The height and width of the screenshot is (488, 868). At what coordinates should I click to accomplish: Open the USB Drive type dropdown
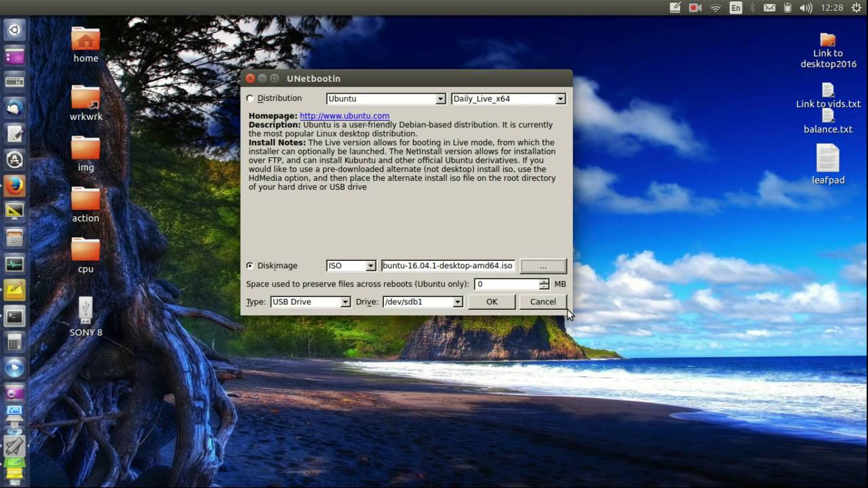pyautogui.click(x=311, y=302)
